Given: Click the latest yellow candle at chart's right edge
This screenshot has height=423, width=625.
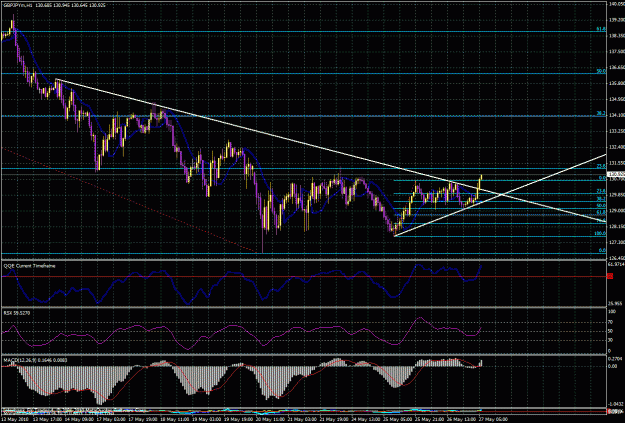Looking at the screenshot, I should [482, 177].
